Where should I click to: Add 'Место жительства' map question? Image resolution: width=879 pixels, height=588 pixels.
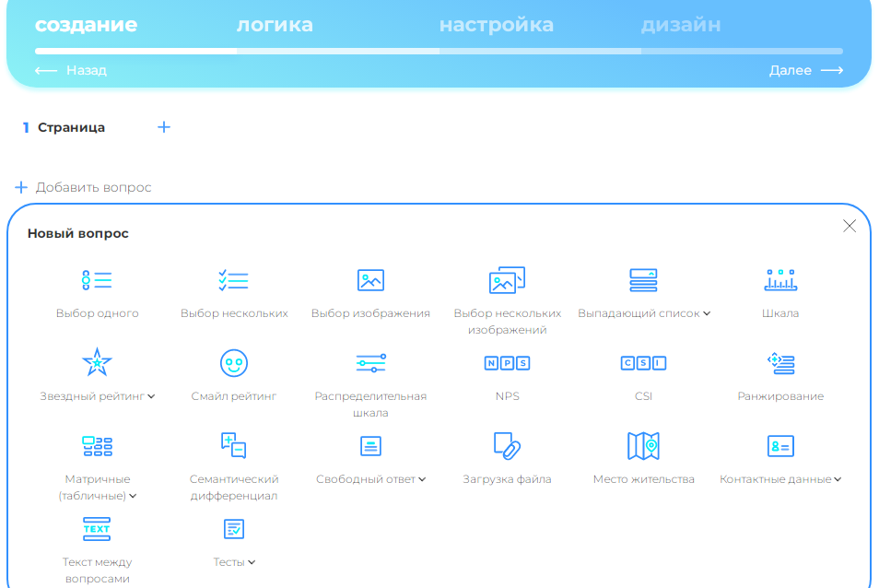[x=643, y=446]
